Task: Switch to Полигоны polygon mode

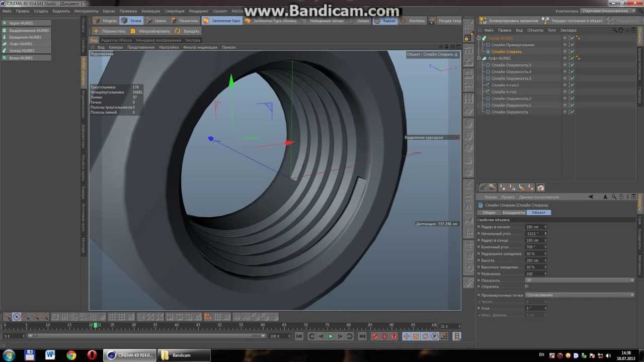Action: 184,21
